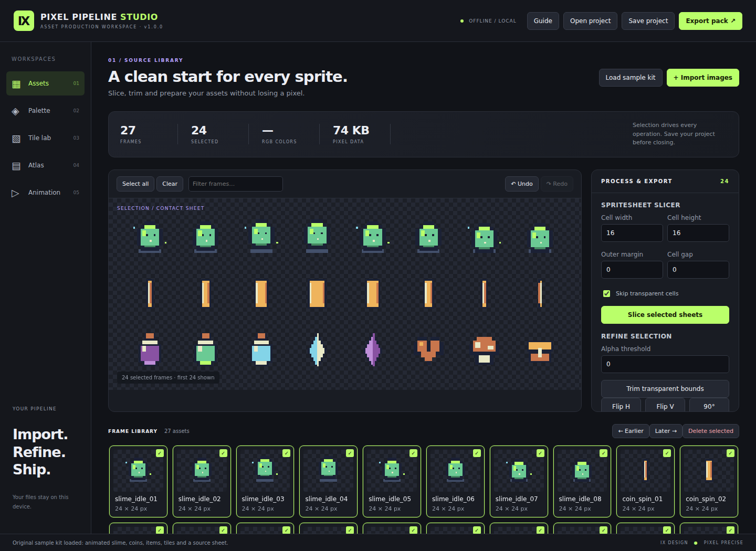This screenshot has width=756, height=551.
Task: Click Open project
Action: [x=590, y=21]
